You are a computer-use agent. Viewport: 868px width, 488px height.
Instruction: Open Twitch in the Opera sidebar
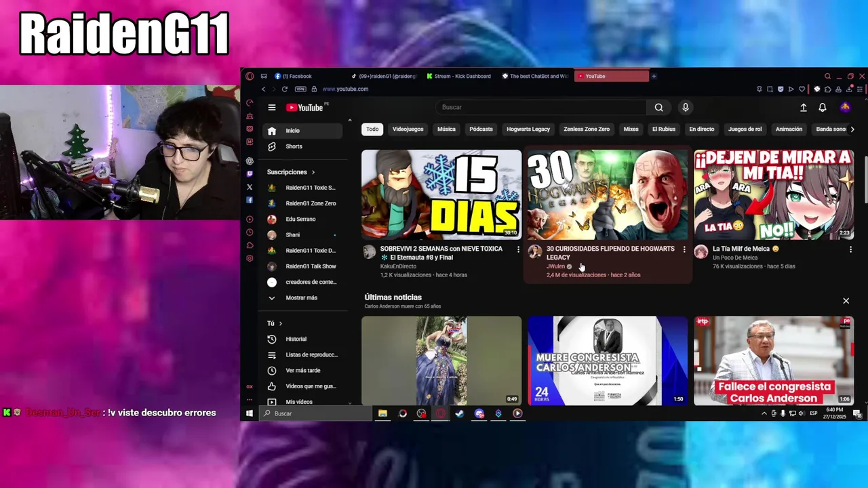point(250,174)
